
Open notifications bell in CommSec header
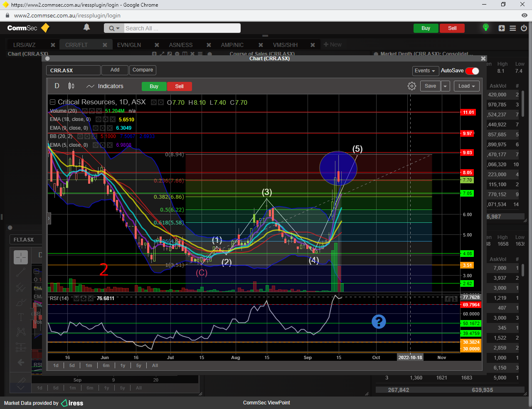[86, 27]
